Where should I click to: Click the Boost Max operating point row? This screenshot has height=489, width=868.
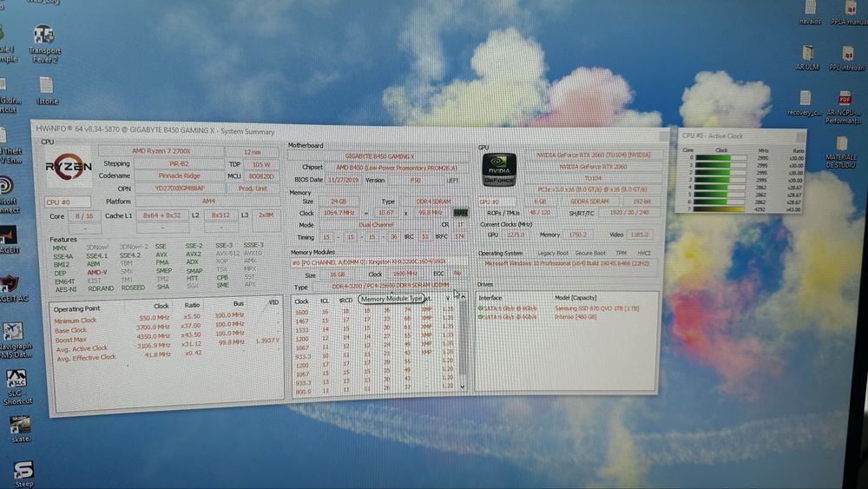[x=166, y=338]
